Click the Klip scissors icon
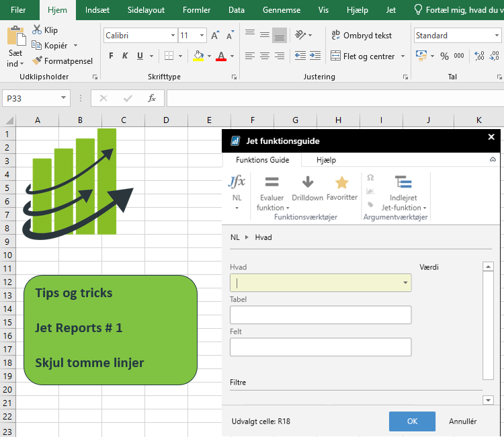 point(37,30)
